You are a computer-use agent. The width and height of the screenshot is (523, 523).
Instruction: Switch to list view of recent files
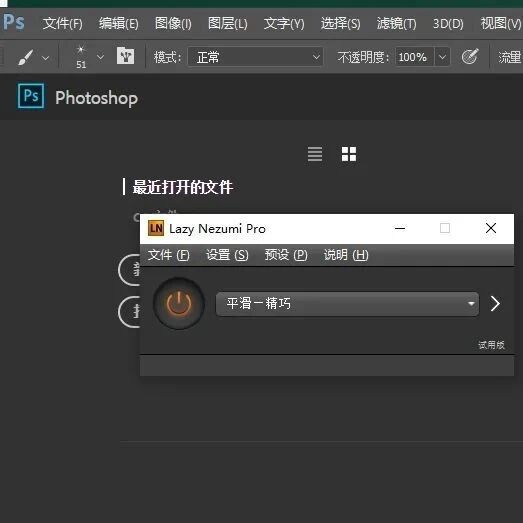[x=315, y=154]
